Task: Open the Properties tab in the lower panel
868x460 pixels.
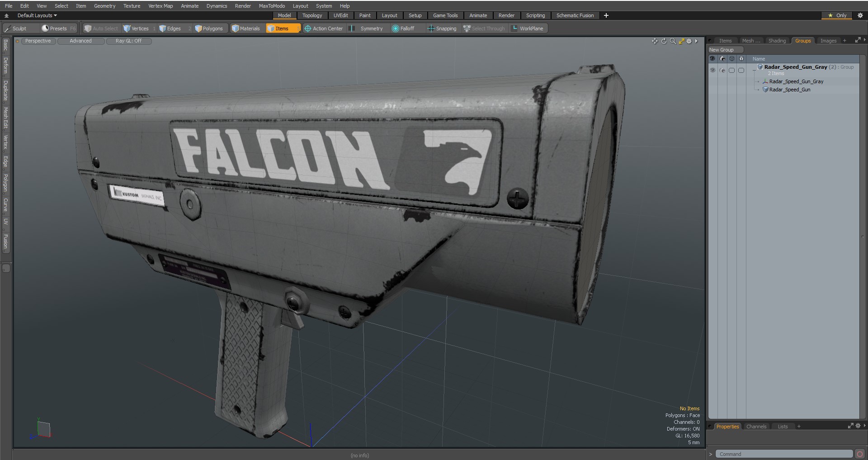Action: pyautogui.click(x=727, y=427)
